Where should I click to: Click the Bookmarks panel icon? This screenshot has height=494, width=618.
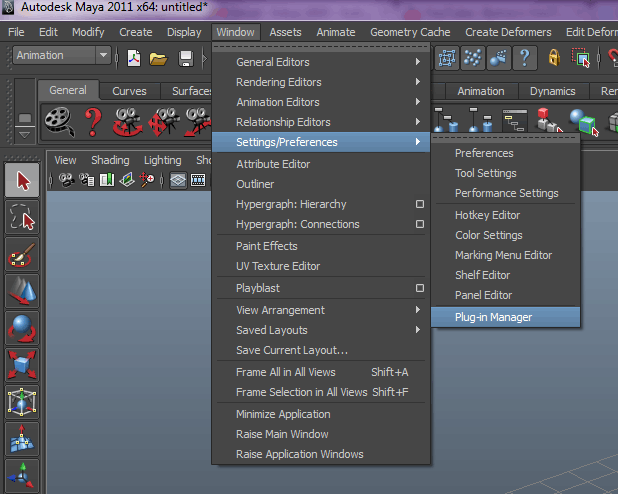coord(107,180)
